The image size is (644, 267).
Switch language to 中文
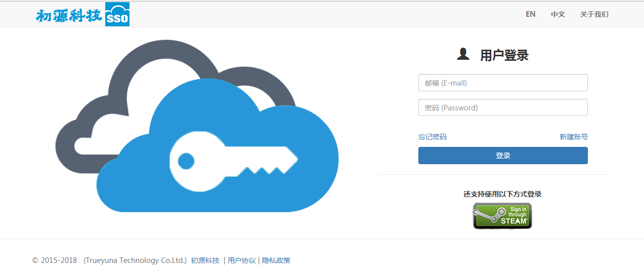557,14
